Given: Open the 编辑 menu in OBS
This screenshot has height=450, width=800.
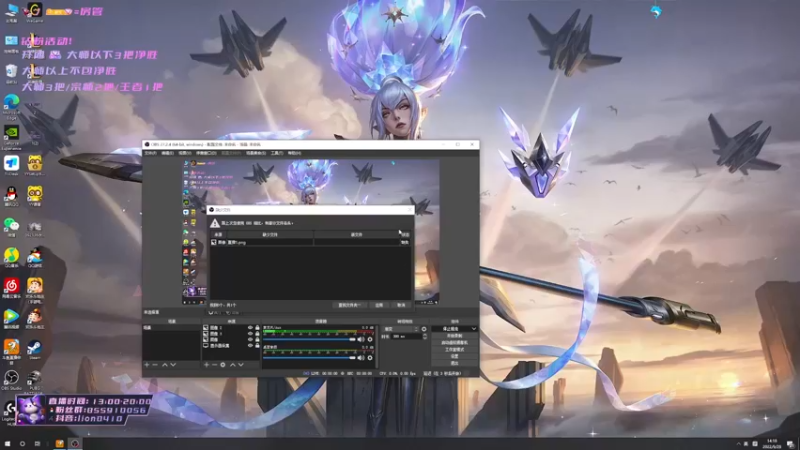Looking at the screenshot, I should 167,153.
